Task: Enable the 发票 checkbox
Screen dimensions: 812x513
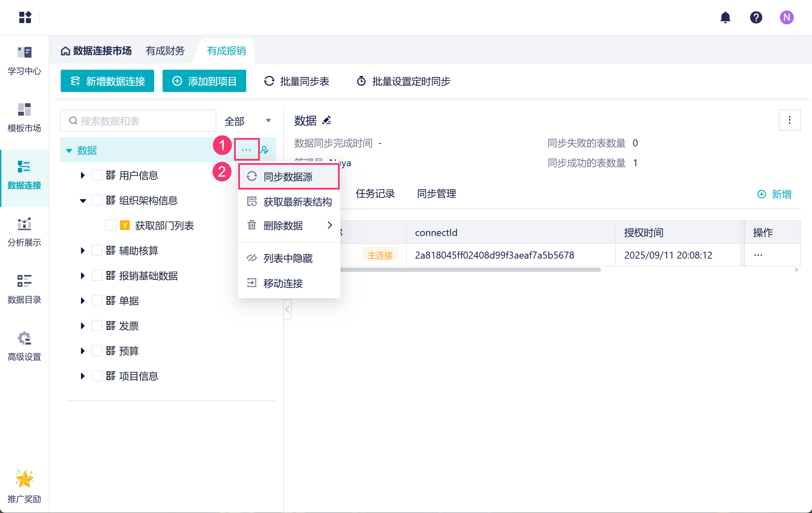Action: [x=97, y=326]
